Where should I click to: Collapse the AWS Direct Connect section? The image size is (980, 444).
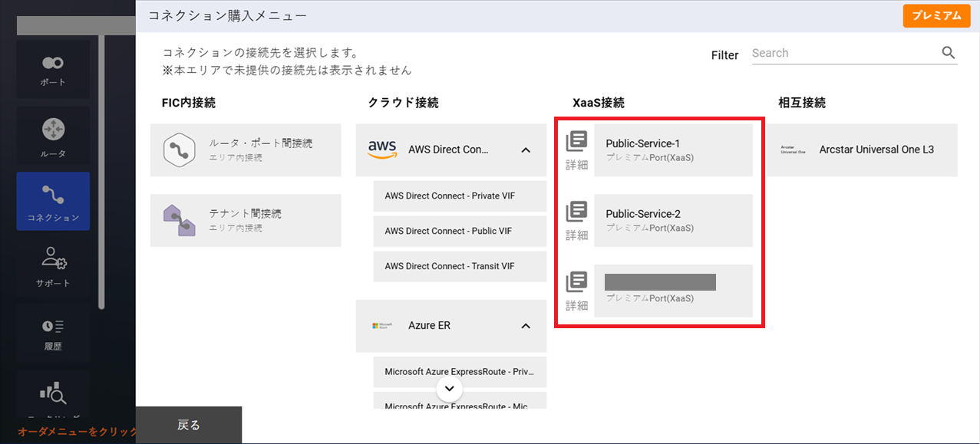[526, 150]
